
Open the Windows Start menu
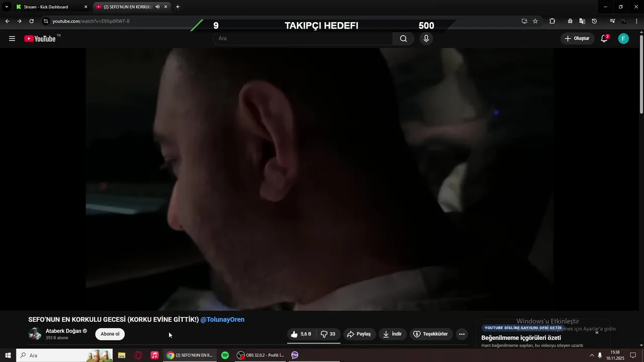(8, 355)
